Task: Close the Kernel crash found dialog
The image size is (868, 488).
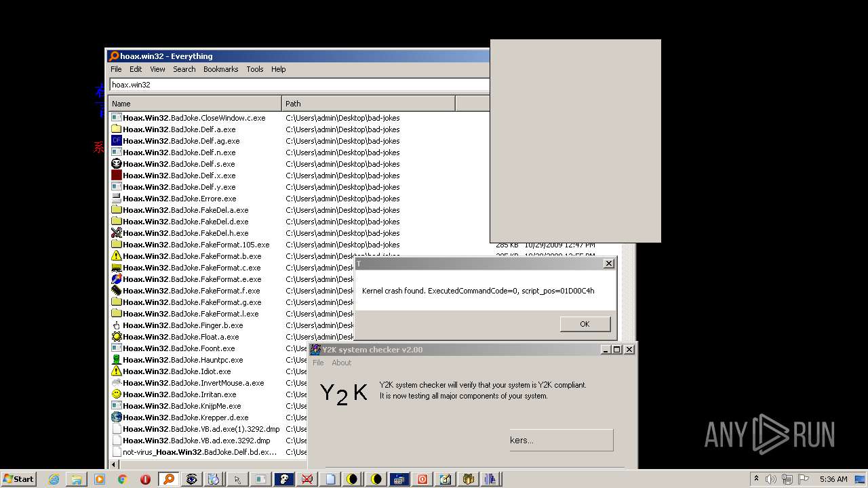Action: (x=608, y=263)
